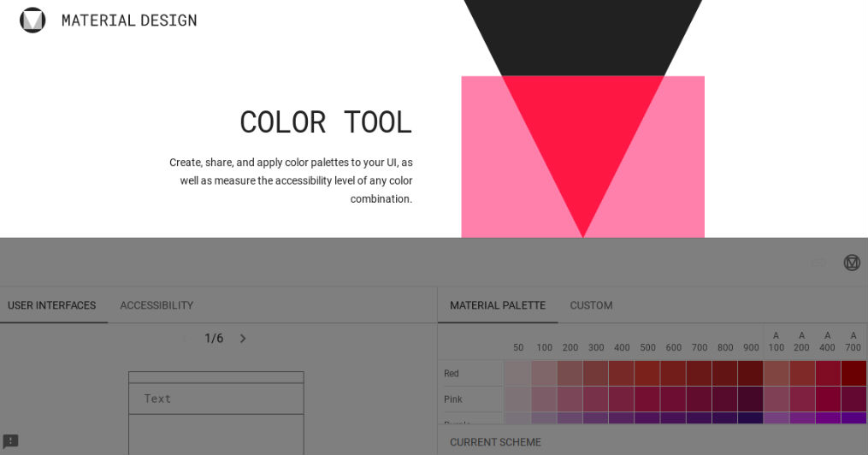Pick the Red 100 swatch
This screenshot has height=455, width=868.
pos(544,373)
